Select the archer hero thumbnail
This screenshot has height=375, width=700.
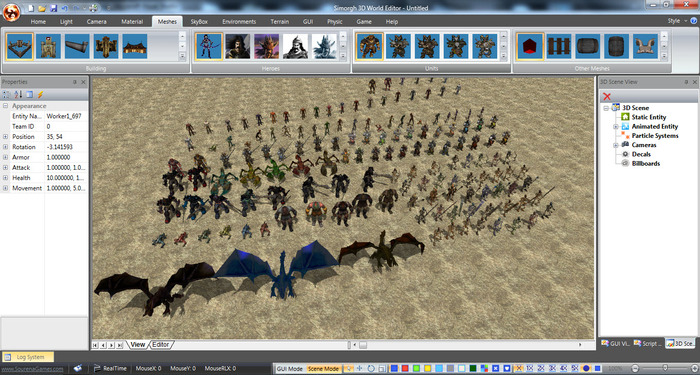[208, 46]
